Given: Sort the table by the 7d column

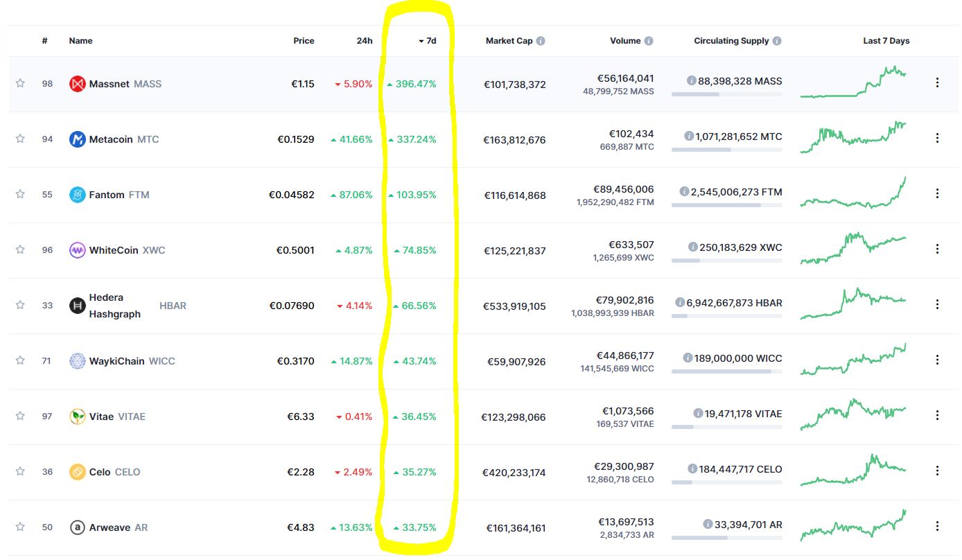Looking at the screenshot, I should pyautogui.click(x=428, y=41).
